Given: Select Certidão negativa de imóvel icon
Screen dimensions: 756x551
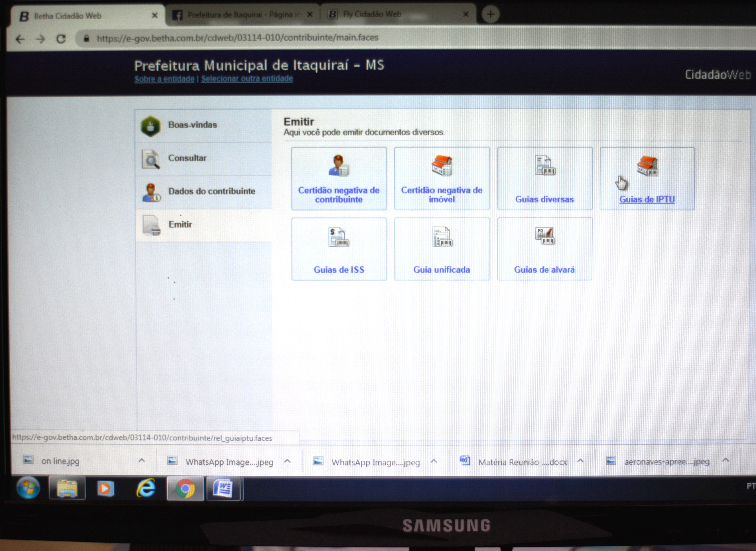Looking at the screenshot, I should coord(442,165).
